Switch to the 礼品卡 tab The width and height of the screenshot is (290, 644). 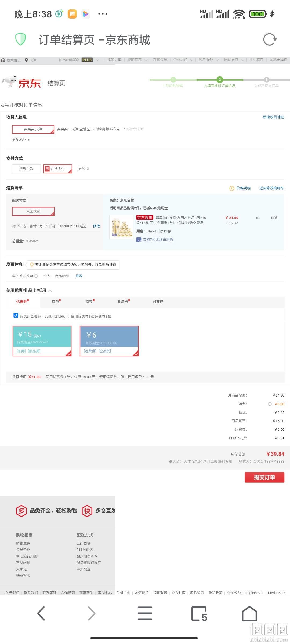(124, 302)
